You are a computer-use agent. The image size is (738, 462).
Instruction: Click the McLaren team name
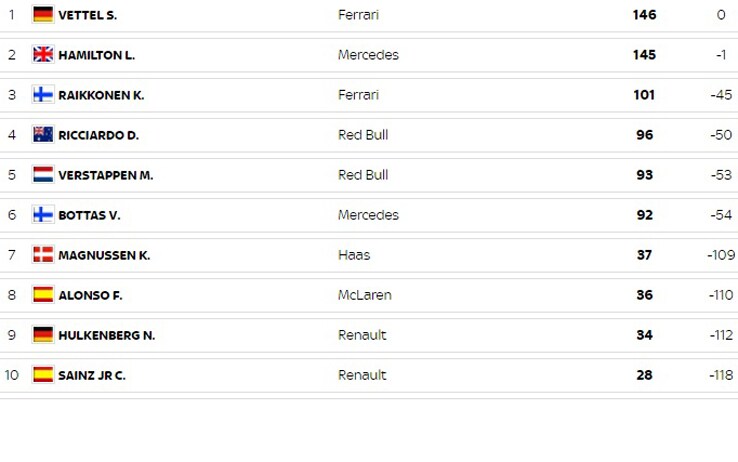pos(365,295)
